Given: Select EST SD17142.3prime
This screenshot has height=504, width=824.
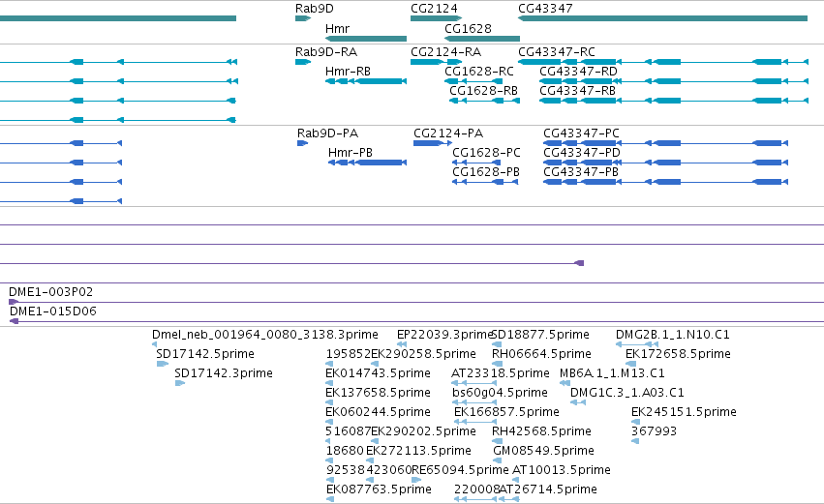Looking at the screenshot, I should tap(224, 373).
